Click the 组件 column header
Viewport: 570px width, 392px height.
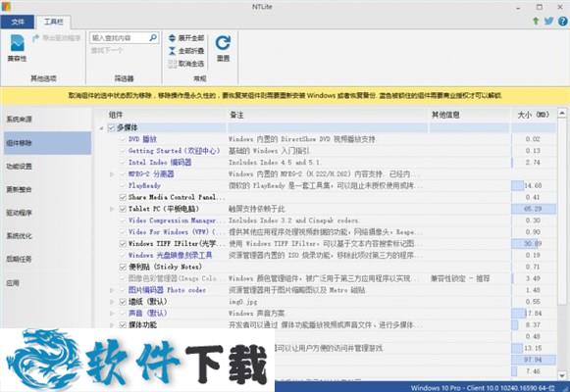coord(116,115)
